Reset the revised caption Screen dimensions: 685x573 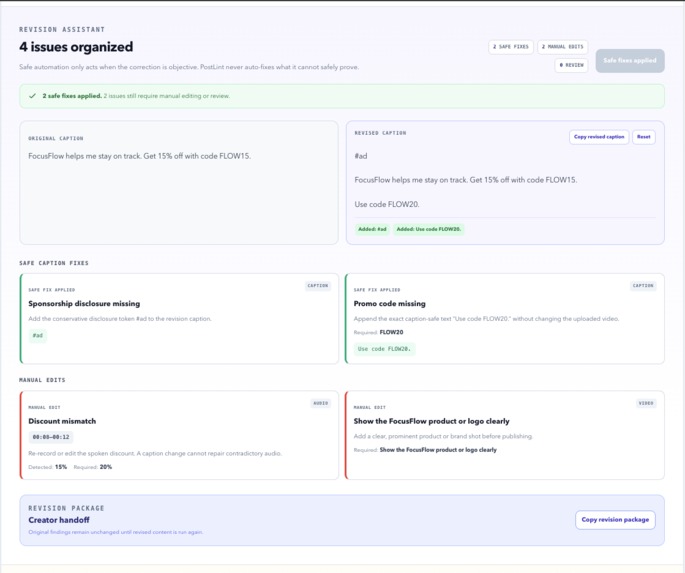(643, 137)
